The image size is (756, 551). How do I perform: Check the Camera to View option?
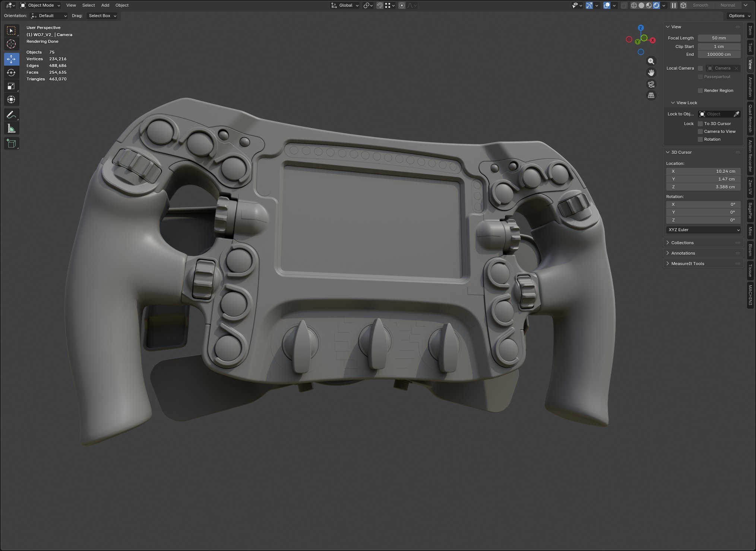pos(700,131)
